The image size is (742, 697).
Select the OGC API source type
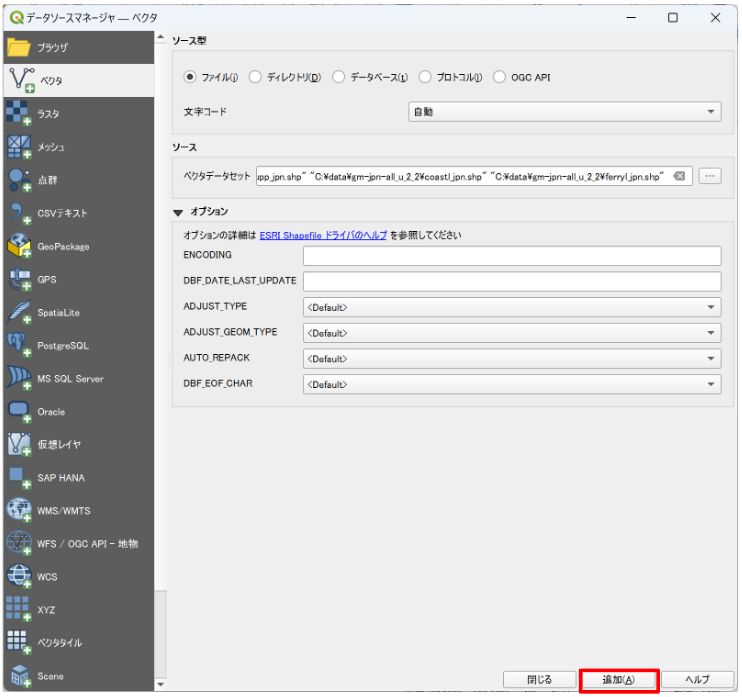click(x=499, y=77)
